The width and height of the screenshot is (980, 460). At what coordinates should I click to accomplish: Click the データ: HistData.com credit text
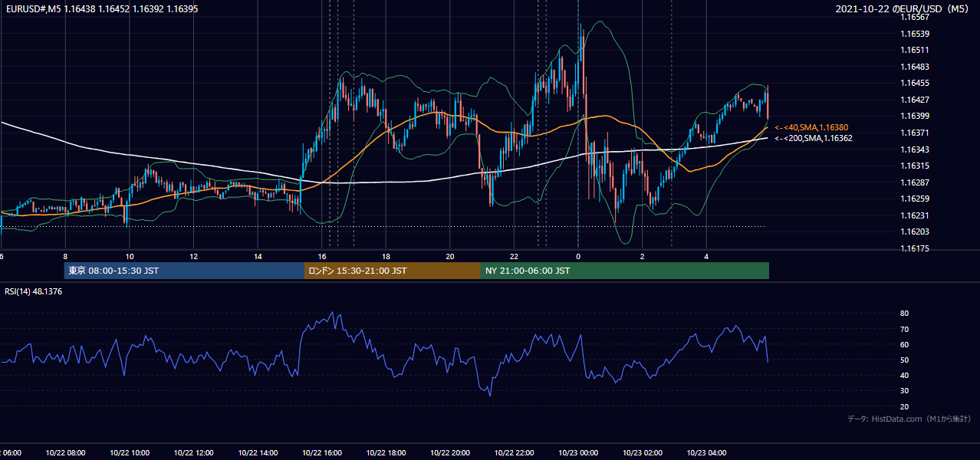click(909, 419)
